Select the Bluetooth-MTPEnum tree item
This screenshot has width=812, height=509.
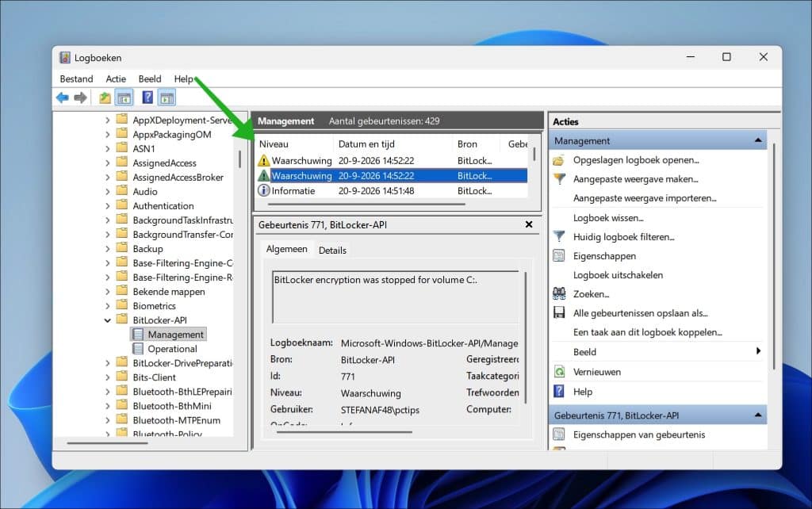tap(176, 420)
